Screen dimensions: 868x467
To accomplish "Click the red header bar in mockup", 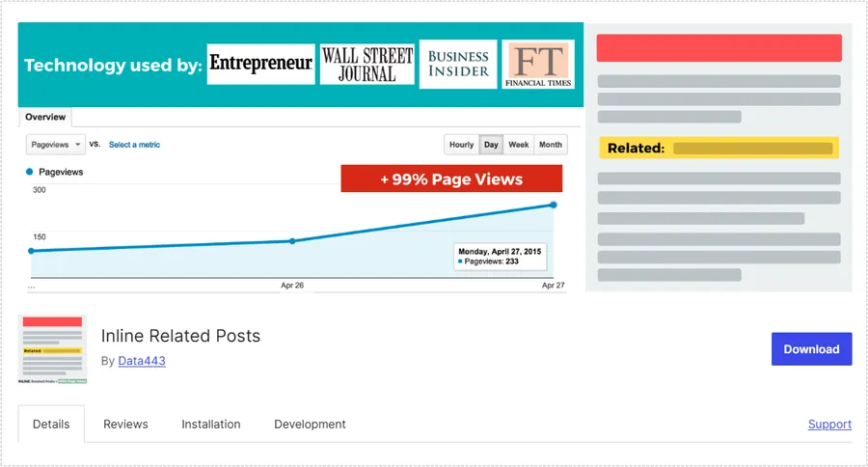I will tap(719, 47).
